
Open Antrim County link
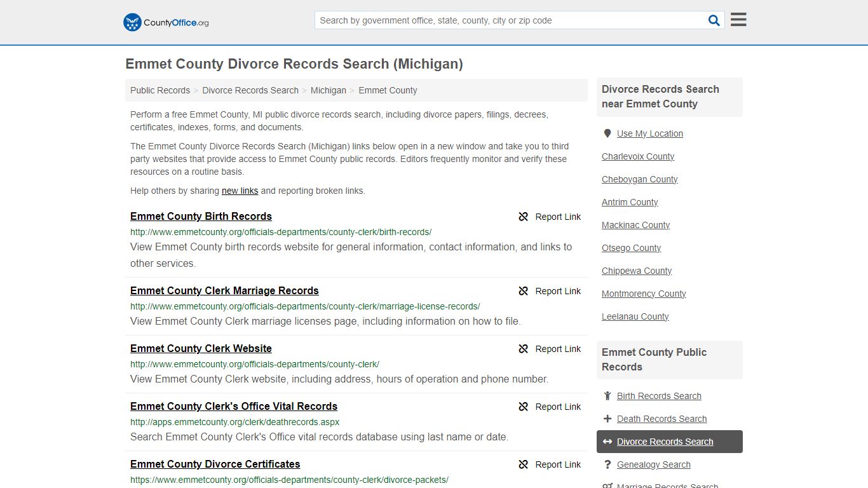tap(630, 202)
